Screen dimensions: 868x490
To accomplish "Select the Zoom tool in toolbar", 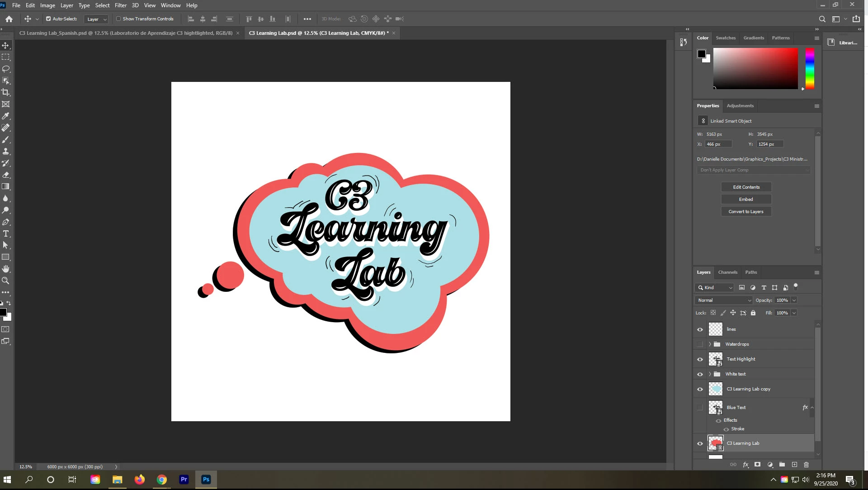I will [x=6, y=281].
